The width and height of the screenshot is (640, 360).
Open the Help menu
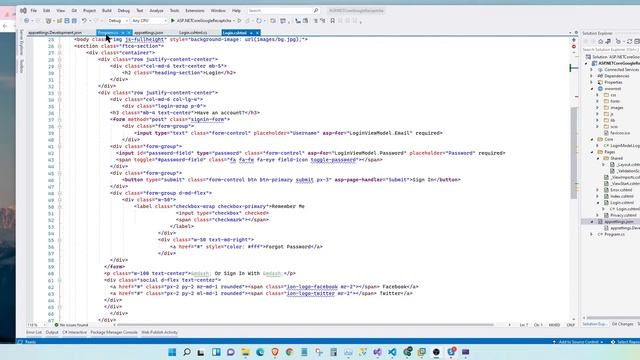[236, 11]
